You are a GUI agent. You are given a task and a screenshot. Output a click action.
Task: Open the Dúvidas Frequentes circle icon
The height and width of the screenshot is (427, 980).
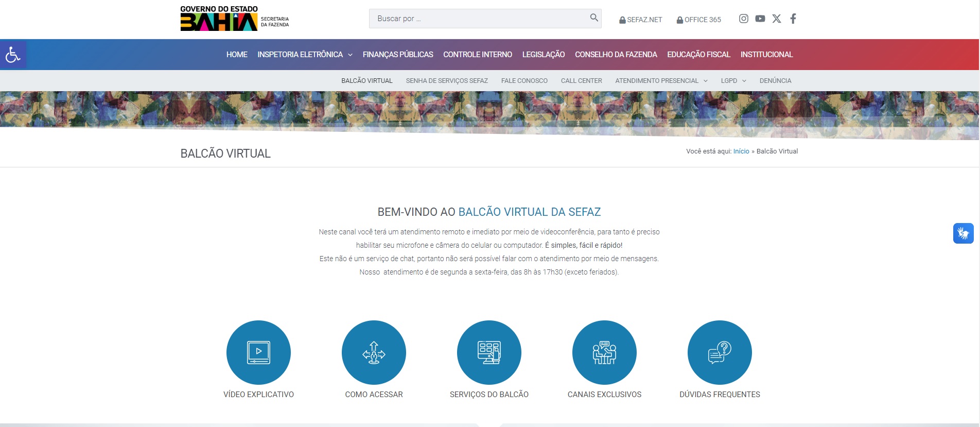(x=720, y=352)
